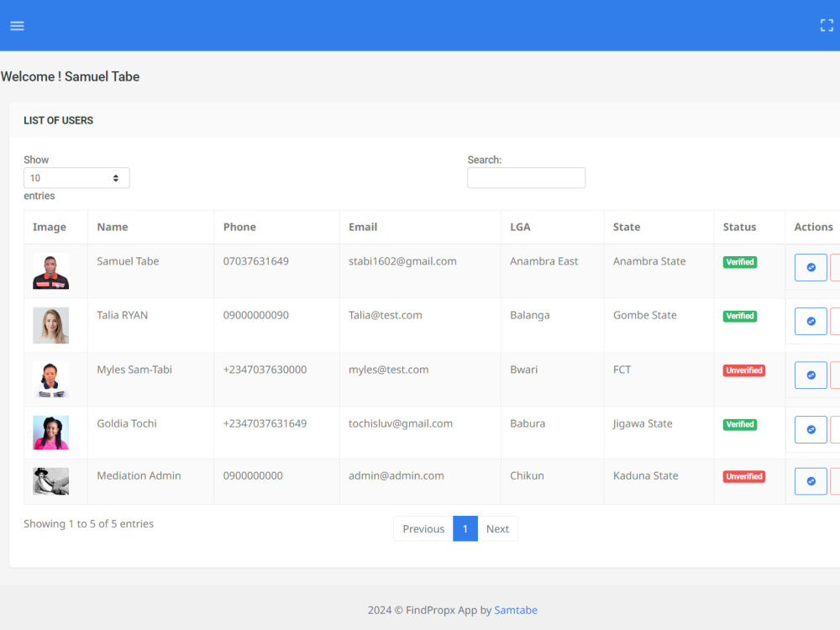Click Unverified badge for Myles Sam-Tabi
Image resolution: width=840 pixels, height=630 pixels.
click(743, 370)
